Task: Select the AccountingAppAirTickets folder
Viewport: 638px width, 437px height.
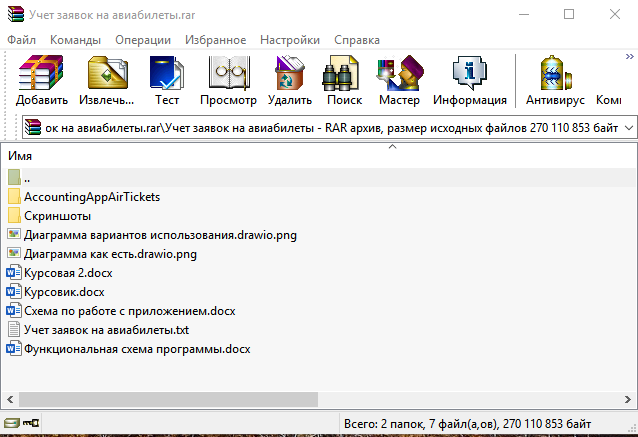Action: (91, 197)
